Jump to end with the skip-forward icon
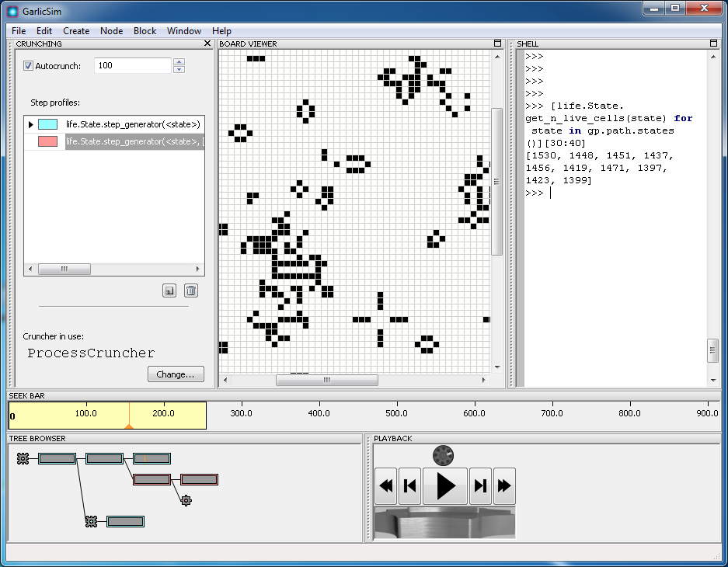Screen dimensions: 728x567 [481, 486]
